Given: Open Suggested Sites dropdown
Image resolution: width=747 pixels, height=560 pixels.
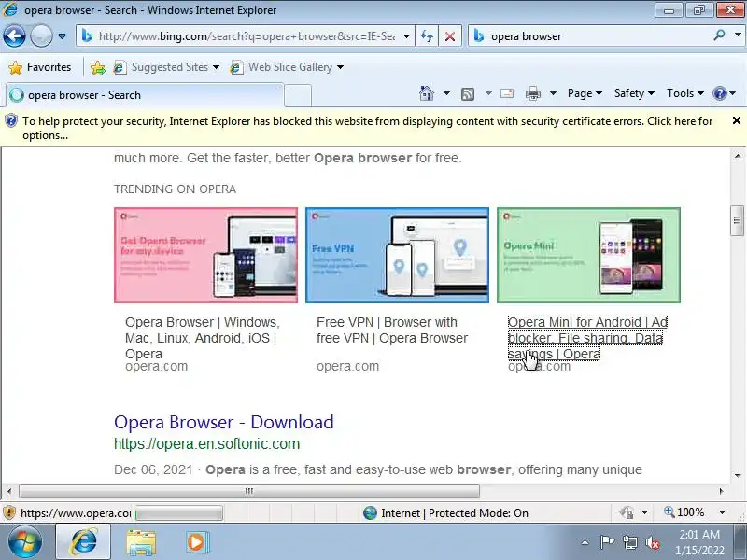Looking at the screenshot, I should coord(166,67).
